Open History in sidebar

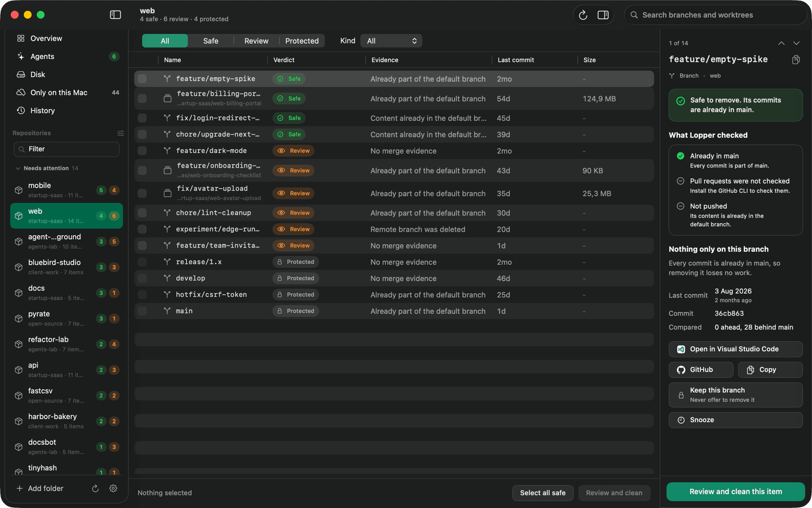67,110
